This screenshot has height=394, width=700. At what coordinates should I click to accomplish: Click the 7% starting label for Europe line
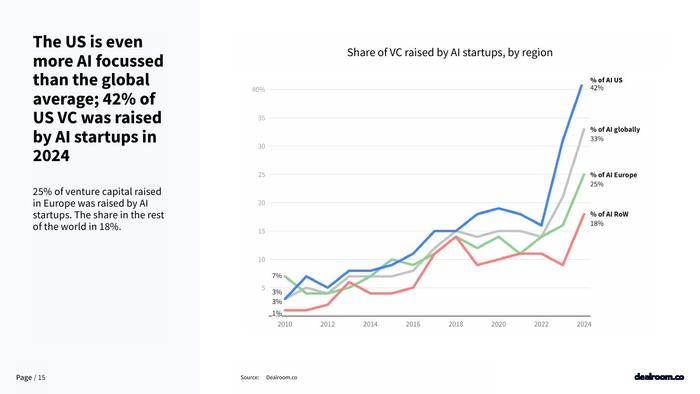click(277, 276)
